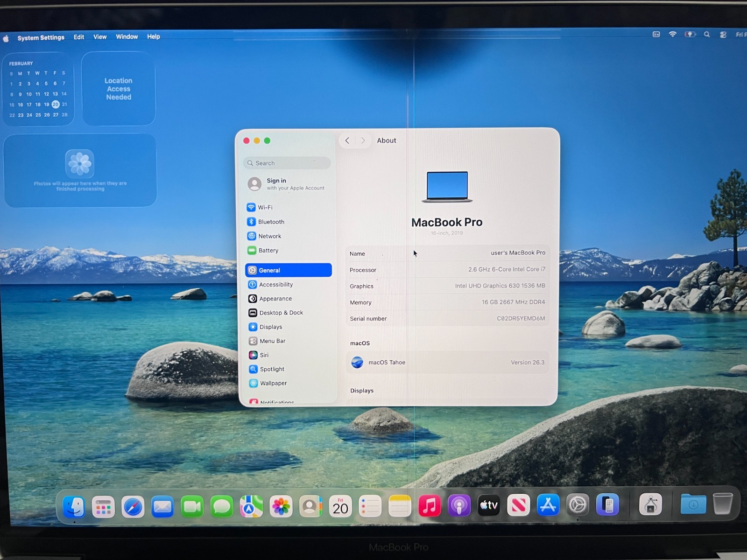This screenshot has height=560, width=747.
Task: Open Desktop & Dock settings
Action: pos(289,313)
